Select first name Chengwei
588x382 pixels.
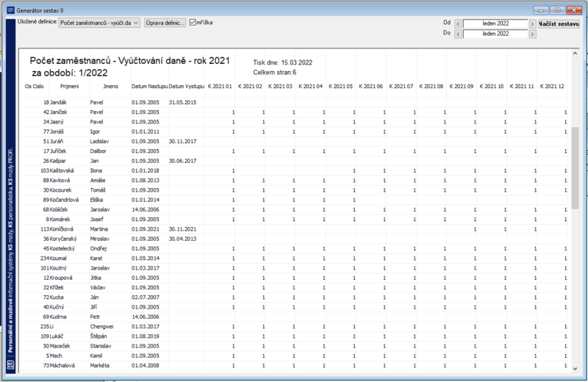coord(101,326)
